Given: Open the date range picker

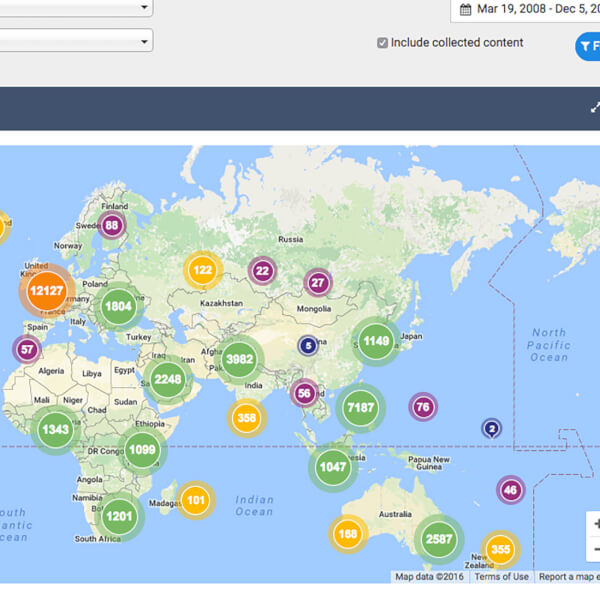Looking at the screenshot, I should tap(526, 10).
